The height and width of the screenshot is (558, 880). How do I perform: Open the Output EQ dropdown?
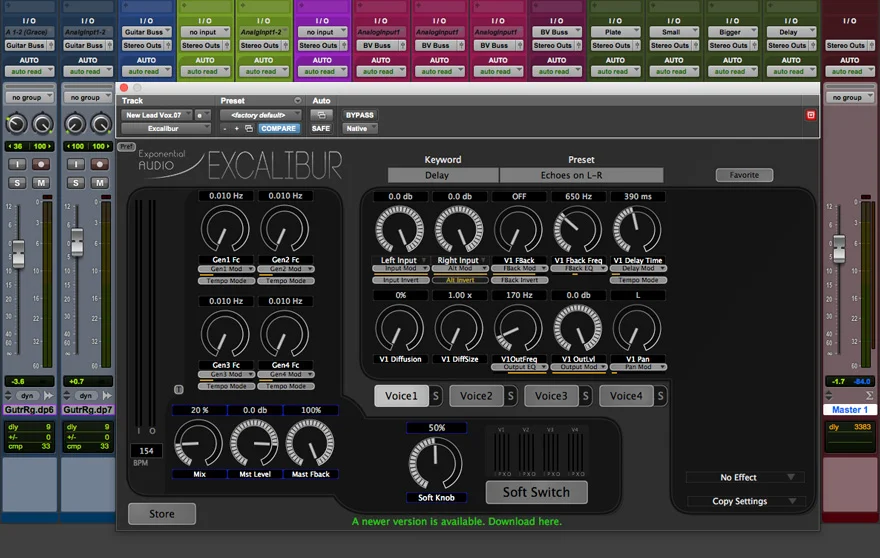[x=519, y=367]
